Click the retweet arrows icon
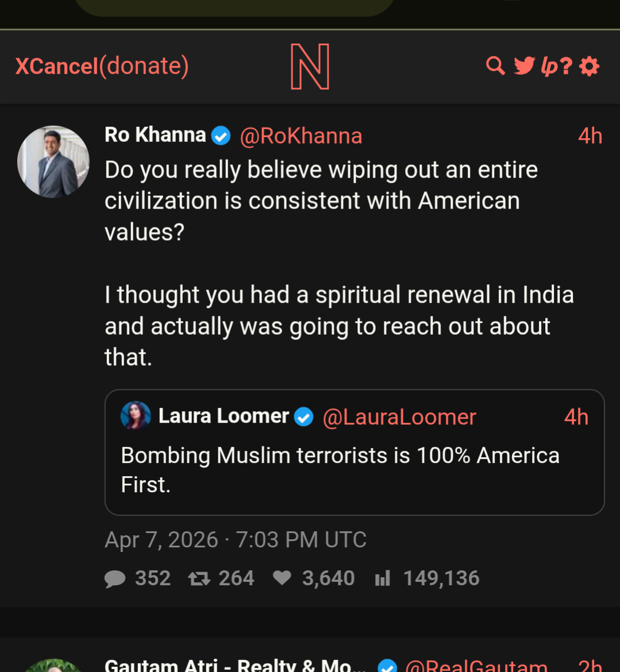The image size is (620, 672). (x=199, y=578)
